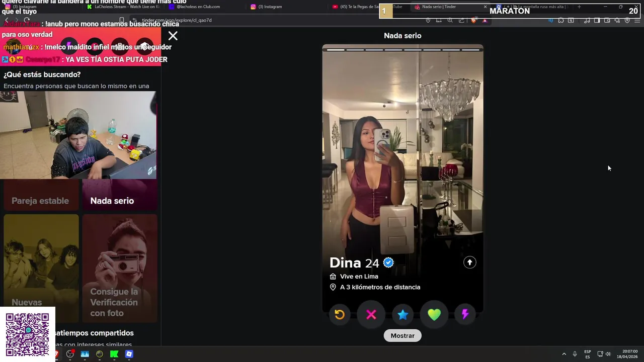The image size is (644, 362).
Task: Click the Nada serio heading above card
Action: click(403, 36)
